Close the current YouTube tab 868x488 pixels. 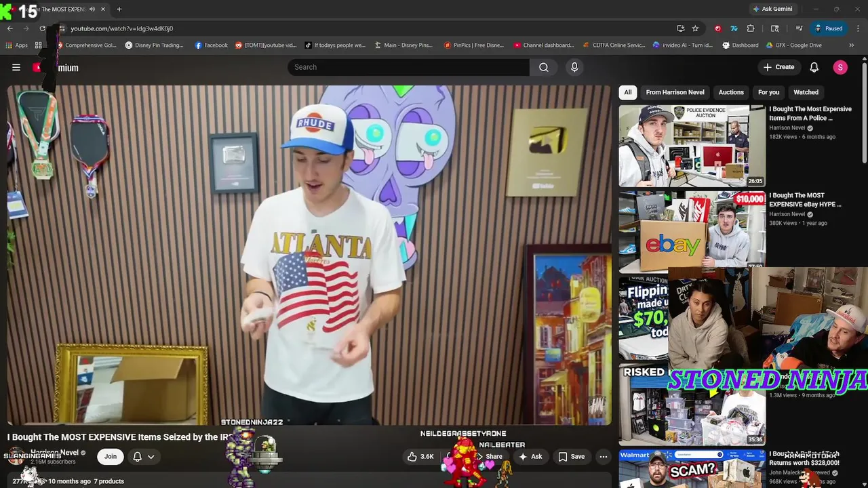point(102,9)
